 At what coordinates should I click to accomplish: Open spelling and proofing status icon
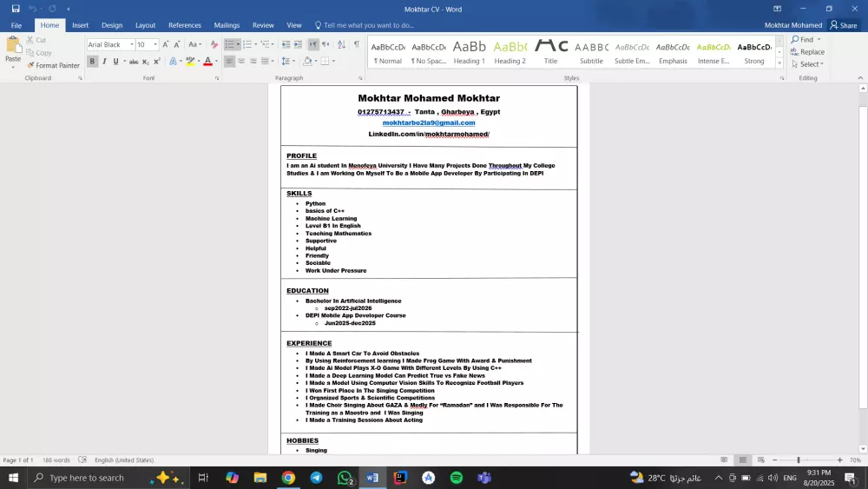(x=82, y=459)
